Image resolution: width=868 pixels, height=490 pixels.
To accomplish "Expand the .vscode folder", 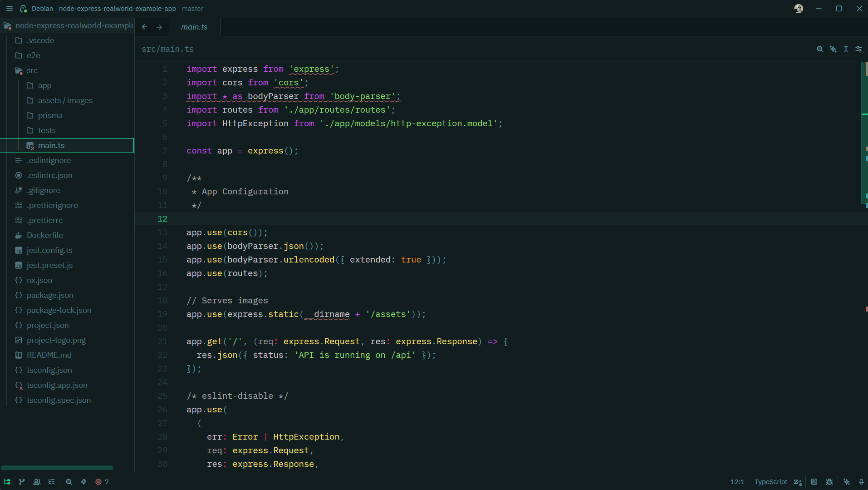I will [67, 40].
